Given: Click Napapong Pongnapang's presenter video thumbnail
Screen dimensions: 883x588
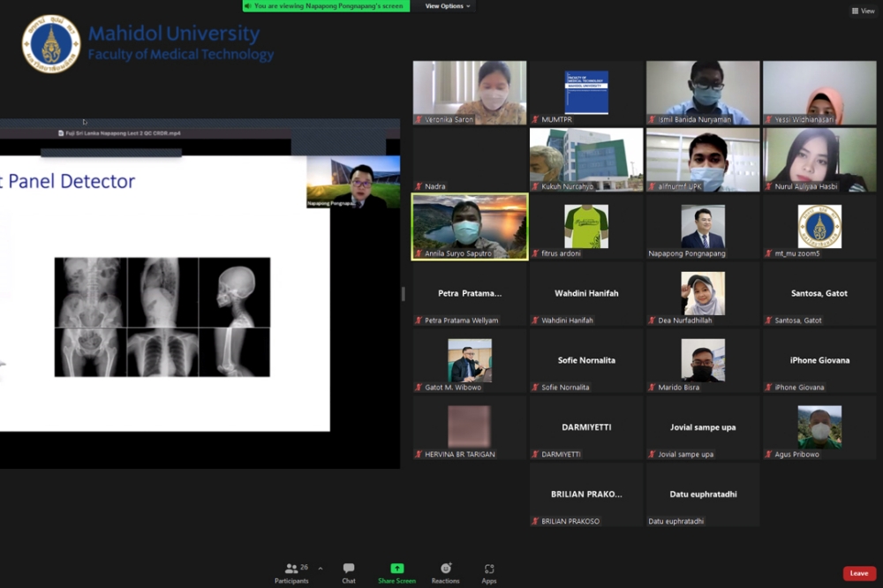Looking at the screenshot, I should 352,183.
